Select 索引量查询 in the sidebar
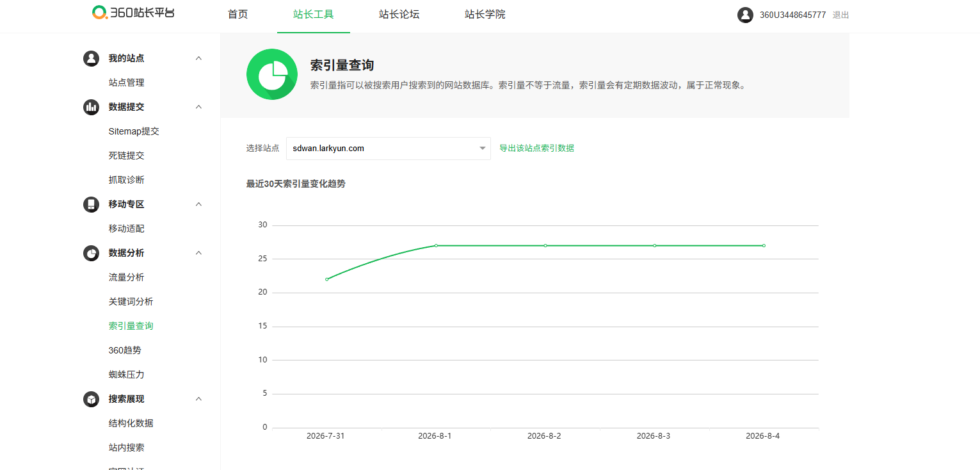 pos(131,326)
